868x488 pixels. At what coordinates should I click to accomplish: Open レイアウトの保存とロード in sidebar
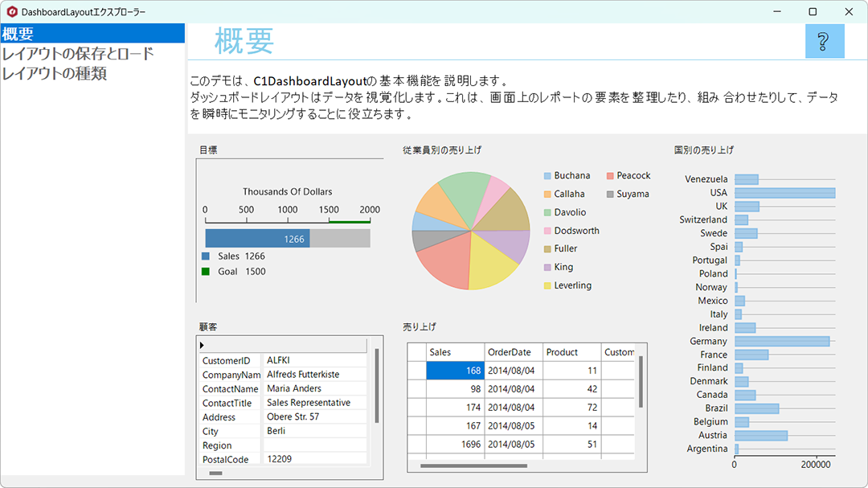tap(78, 54)
